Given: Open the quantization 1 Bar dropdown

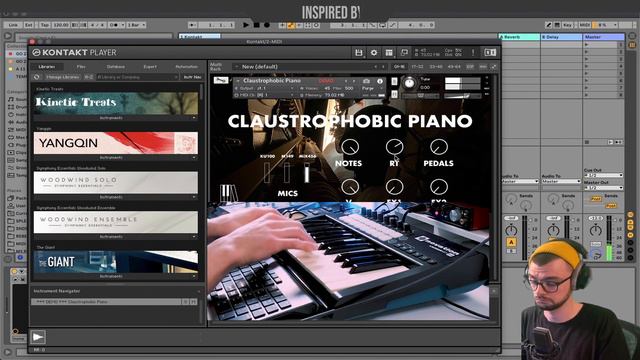Looking at the screenshot, I should click(136, 25).
